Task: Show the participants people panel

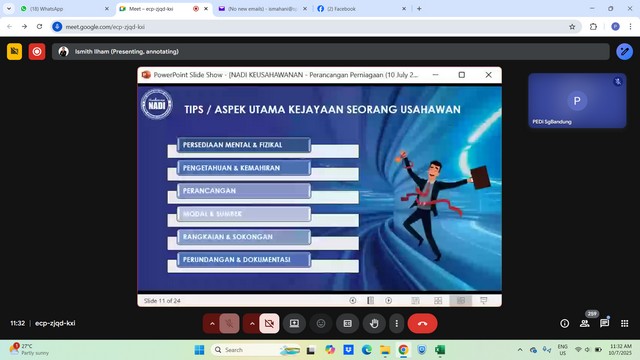Action: (x=584, y=324)
